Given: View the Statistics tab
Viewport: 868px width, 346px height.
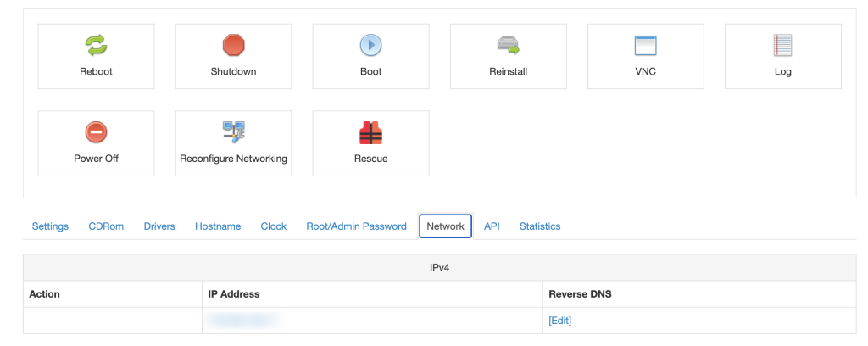Looking at the screenshot, I should [540, 226].
